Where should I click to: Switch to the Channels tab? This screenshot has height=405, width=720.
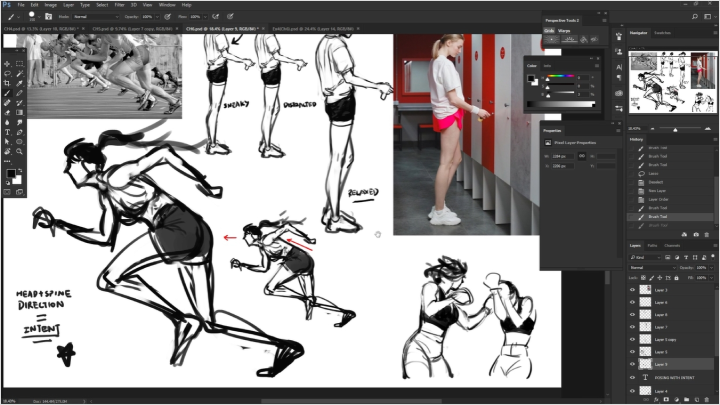672,246
